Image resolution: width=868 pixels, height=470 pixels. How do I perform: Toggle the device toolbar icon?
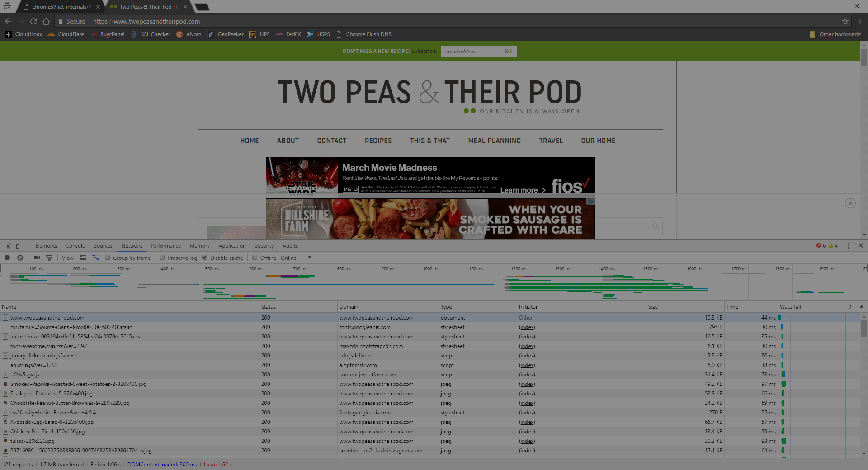point(19,245)
